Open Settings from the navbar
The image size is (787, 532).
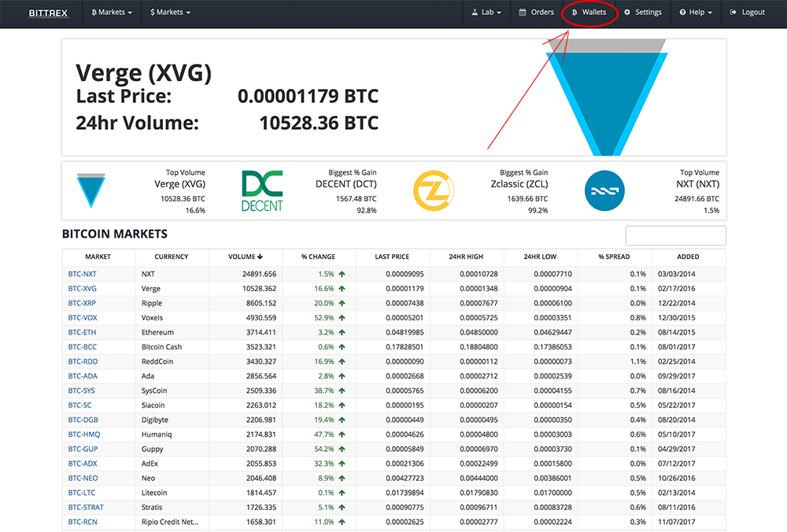(643, 12)
